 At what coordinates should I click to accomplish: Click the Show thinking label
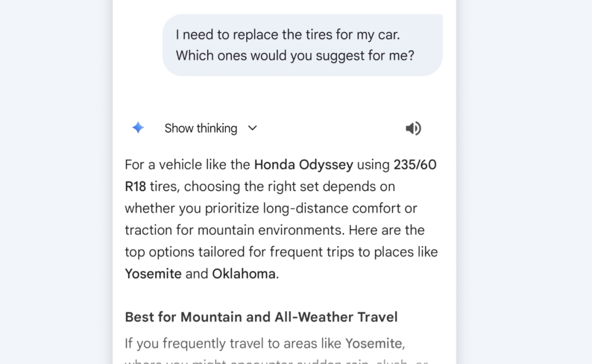click(201, 128)
